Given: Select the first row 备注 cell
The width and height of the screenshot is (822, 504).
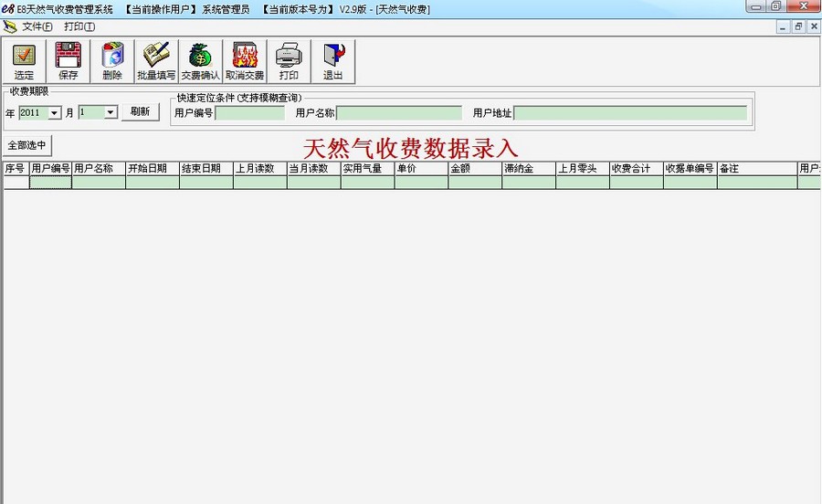Looking at the screenshot, I should [757, 183].
